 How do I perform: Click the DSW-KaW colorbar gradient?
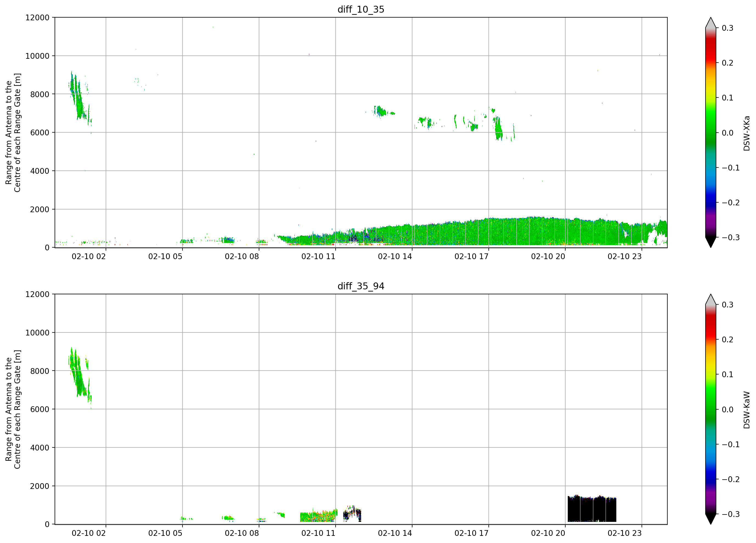(711, 409)
